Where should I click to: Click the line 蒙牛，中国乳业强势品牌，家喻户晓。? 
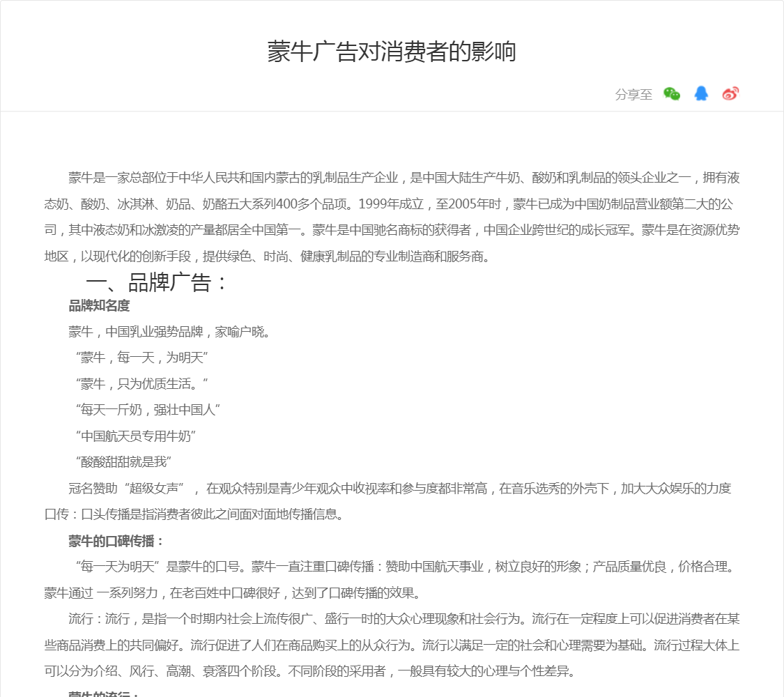(169, 332)
